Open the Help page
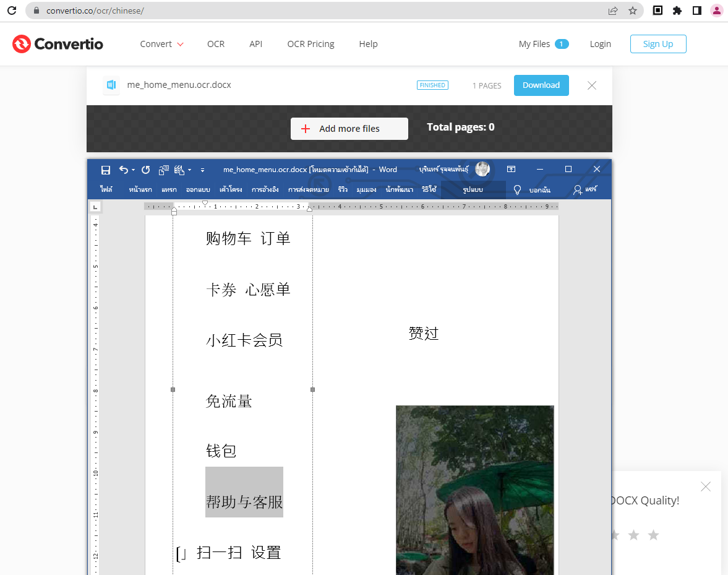This screenshot has width=728, height=575. click(368, 44)
